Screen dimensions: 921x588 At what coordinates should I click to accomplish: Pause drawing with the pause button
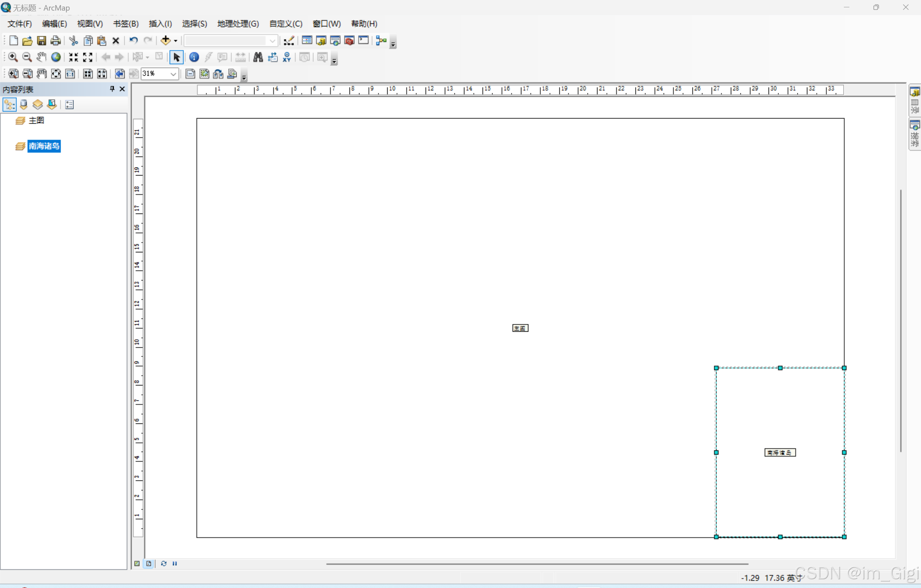coord(175,563)
